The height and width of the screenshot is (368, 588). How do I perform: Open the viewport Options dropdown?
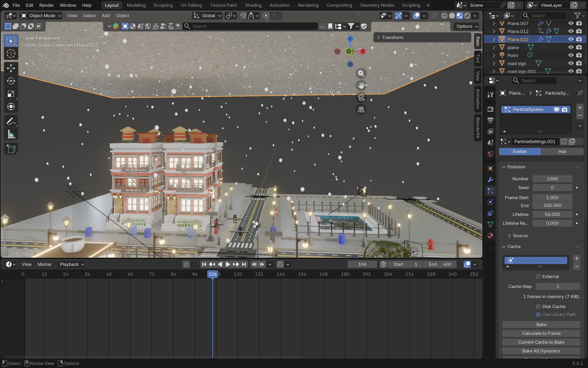pyautogui.click(x=466, y=26)
